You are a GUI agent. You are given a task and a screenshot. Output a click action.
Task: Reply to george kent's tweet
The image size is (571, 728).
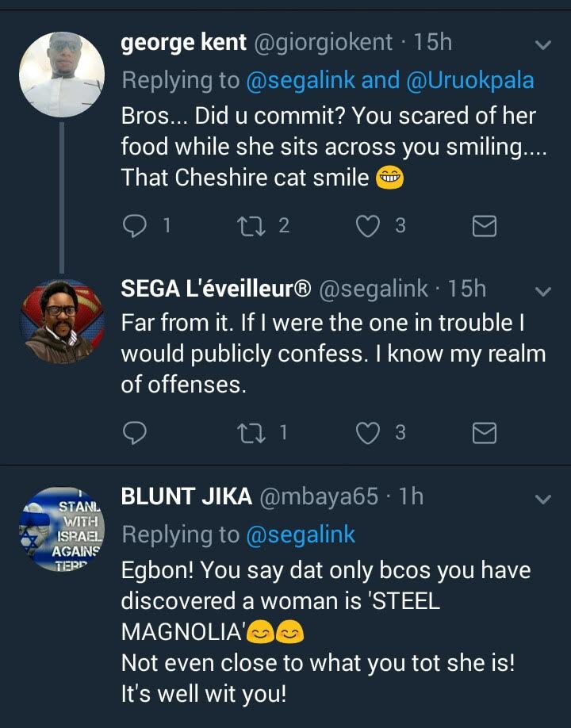pos(136,226)
